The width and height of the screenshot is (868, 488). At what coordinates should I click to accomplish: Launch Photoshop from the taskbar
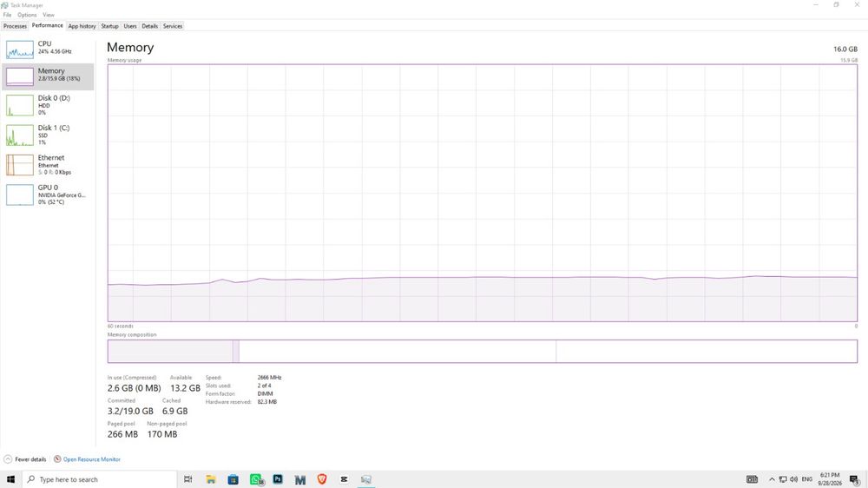(x=278, y=479)
